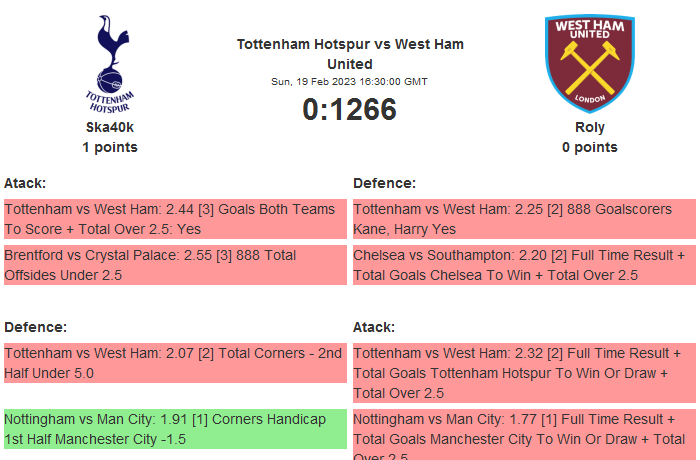The image size is (700, 460).
Task: Click the West Ham United club crest
Action: coord(589,62)
